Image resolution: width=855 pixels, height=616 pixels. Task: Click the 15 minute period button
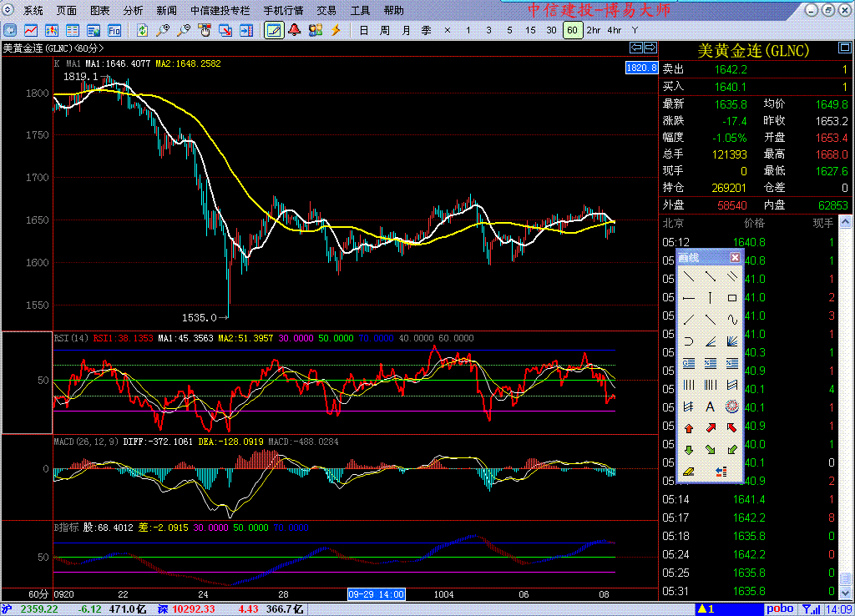click(x=530, y=30)
